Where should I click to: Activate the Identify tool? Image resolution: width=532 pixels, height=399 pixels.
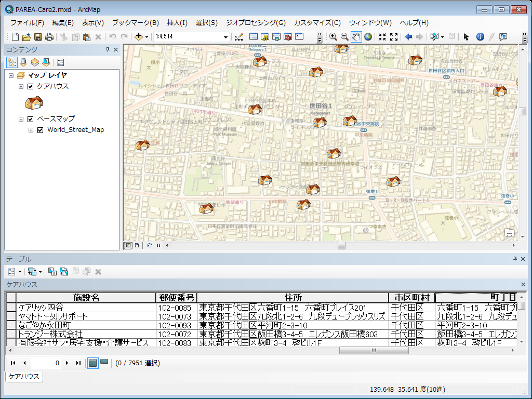tap(480, 37)
